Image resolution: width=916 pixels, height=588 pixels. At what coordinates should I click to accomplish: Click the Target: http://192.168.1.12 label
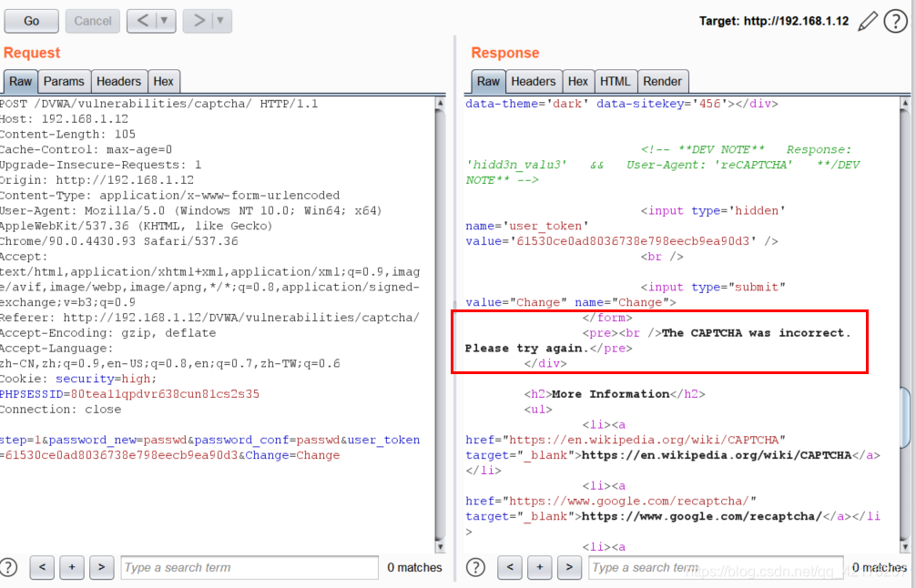point(773,21)
